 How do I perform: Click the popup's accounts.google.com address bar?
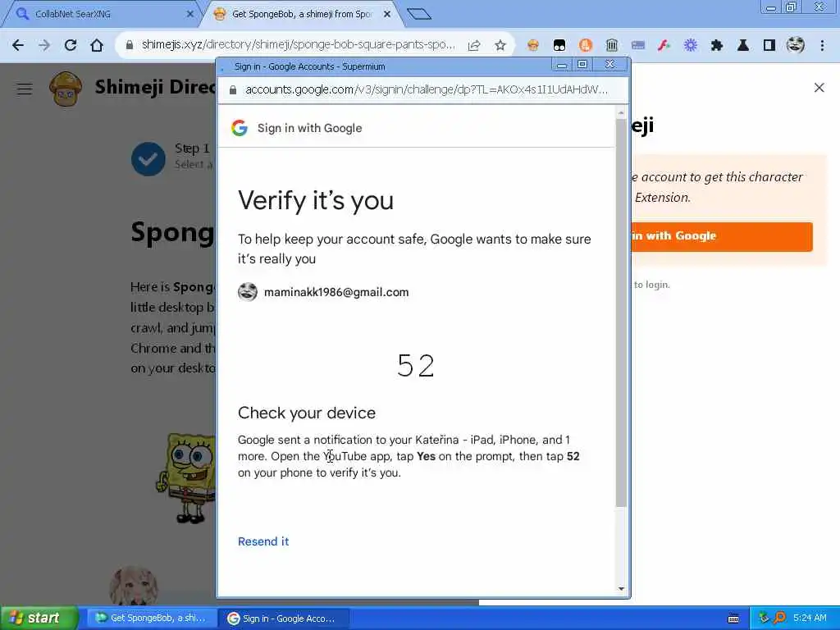(x=426, y=90)
